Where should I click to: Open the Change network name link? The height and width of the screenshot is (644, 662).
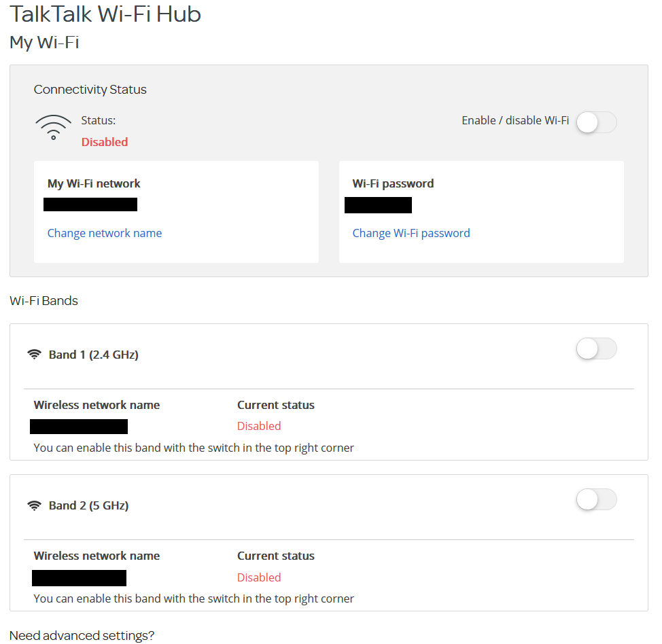pos(104,233)
